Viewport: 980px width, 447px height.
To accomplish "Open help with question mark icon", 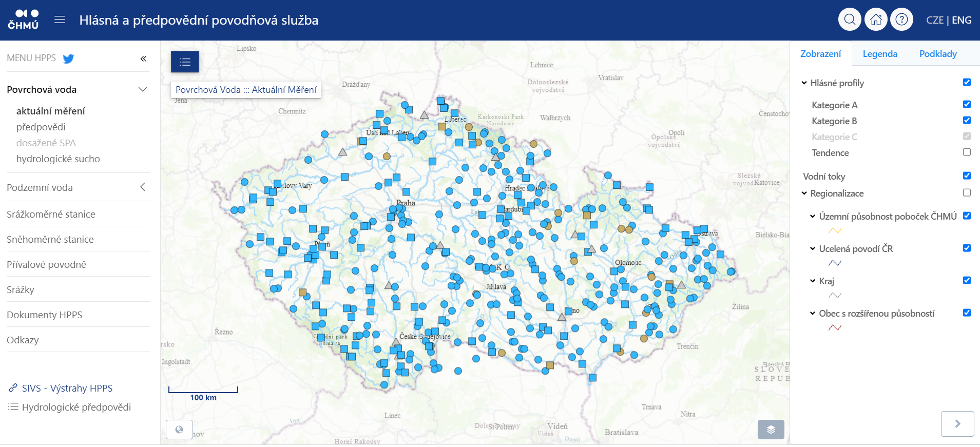I will pyautogui.click(x=901, y=20).
